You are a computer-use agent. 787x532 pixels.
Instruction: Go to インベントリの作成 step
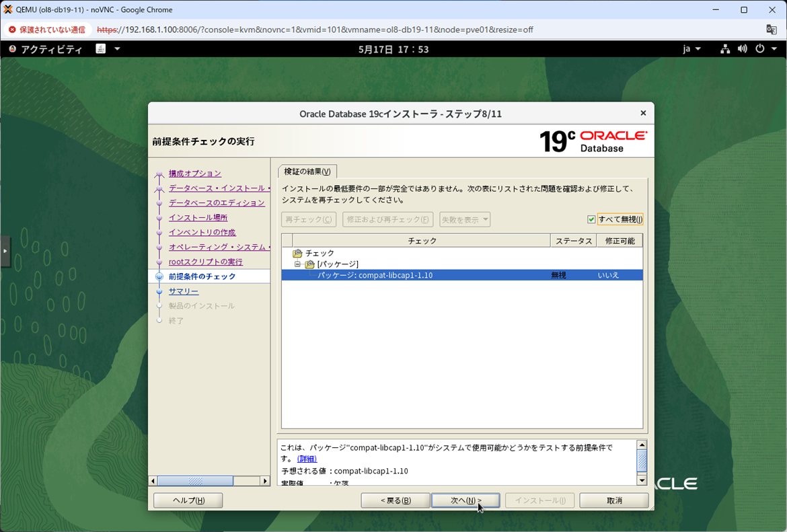tap(202, 232)
